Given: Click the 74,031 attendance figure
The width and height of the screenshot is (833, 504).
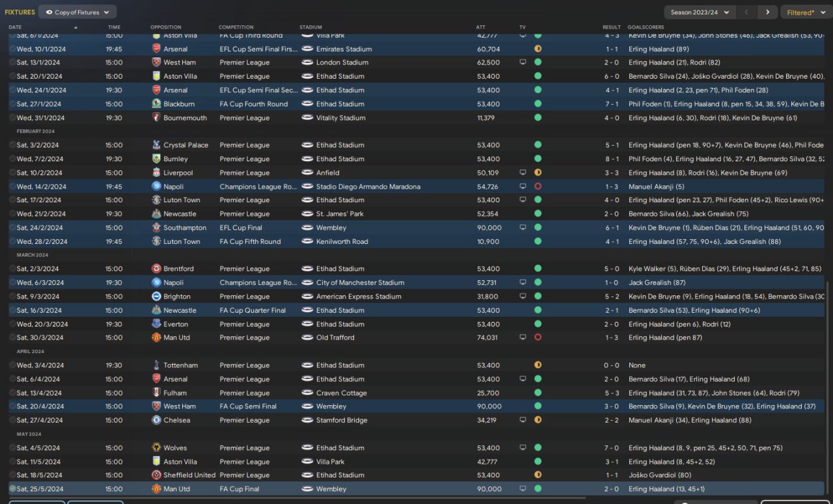Looking at the screenshot, I should click(488, 338).
